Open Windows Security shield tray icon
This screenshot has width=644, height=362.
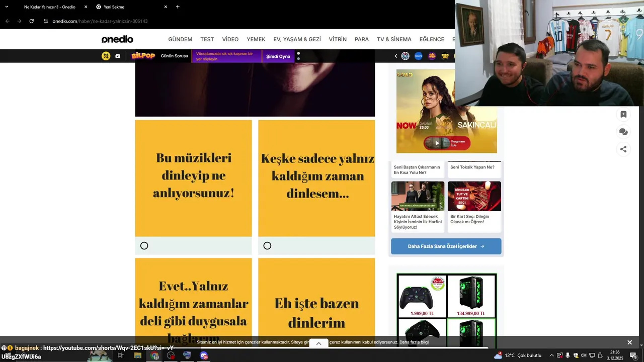[576, 355]
